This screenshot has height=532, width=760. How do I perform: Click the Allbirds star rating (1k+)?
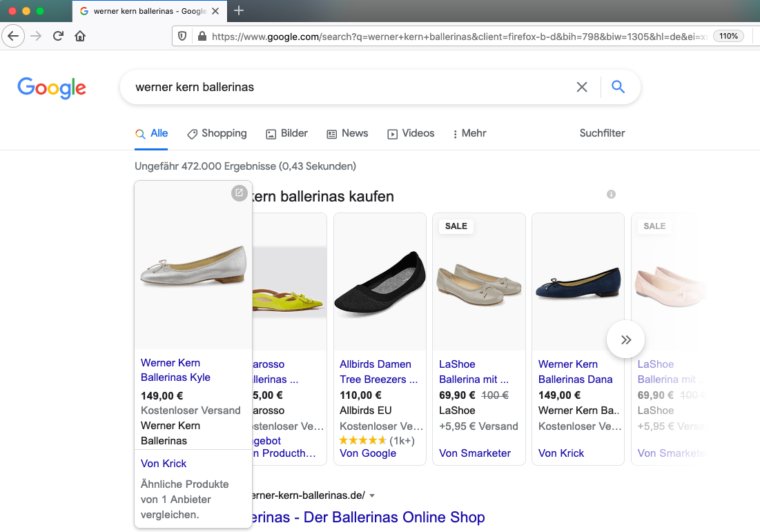click(x=377, y=440)
